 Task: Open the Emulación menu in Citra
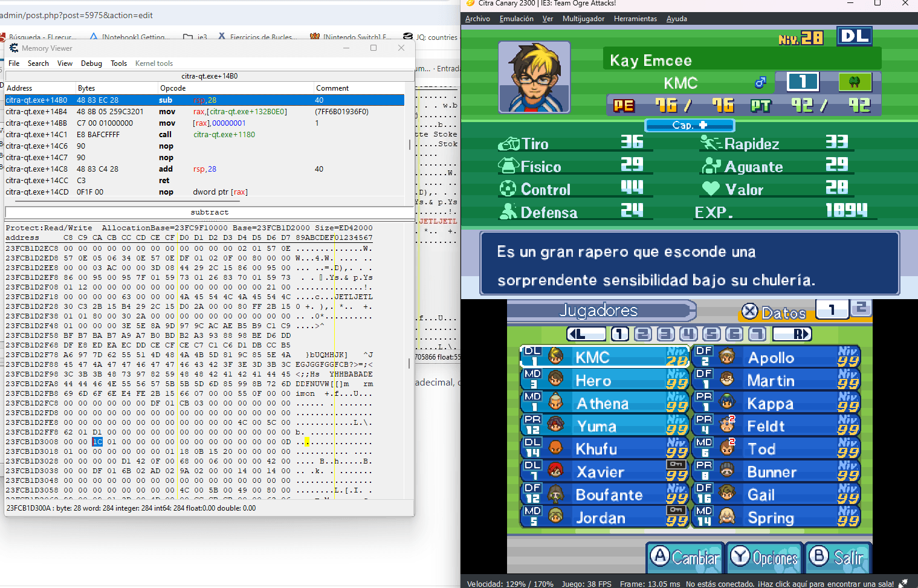pos(516,19)
